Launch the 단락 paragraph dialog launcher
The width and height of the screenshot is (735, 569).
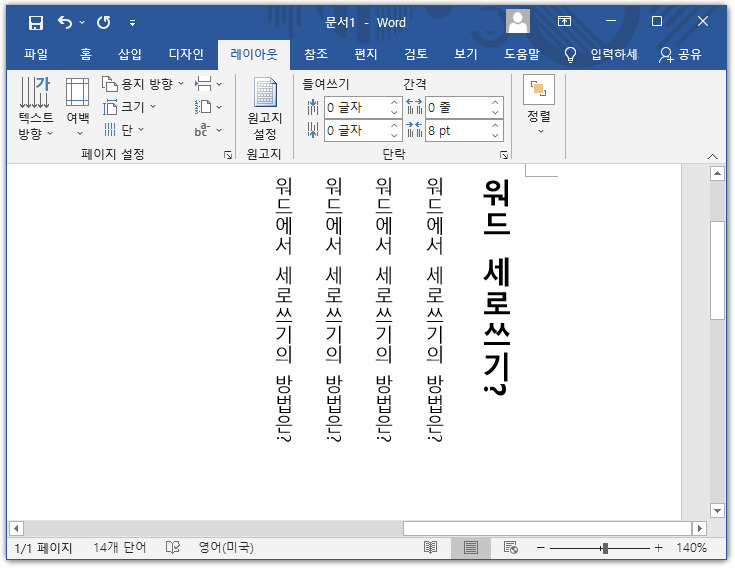[504, 155]
